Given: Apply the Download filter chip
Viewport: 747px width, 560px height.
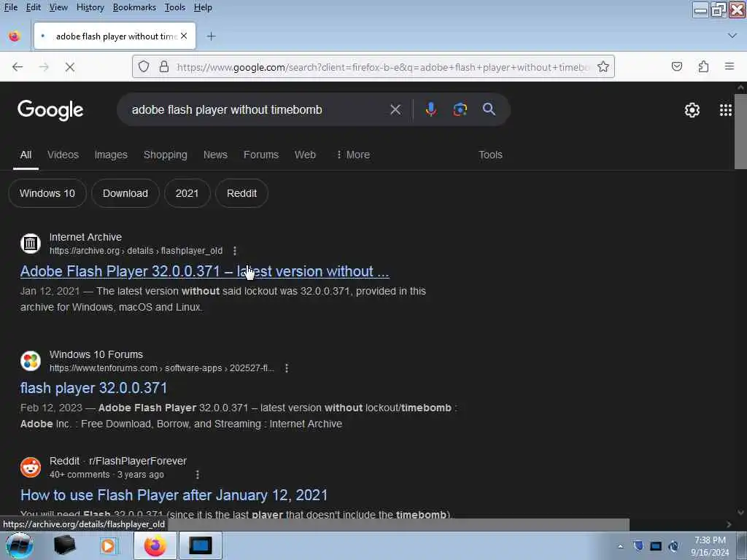Looking at the screenshot, I should coord(125,193).
